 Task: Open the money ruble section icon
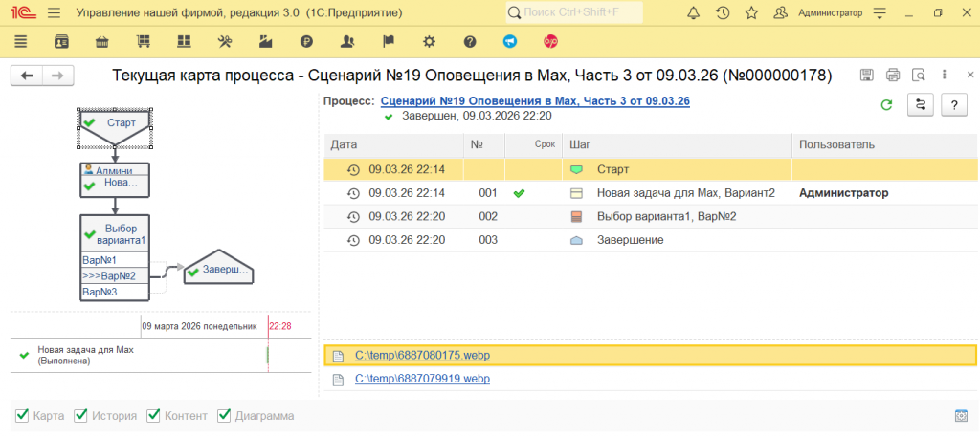pos(306,42)
